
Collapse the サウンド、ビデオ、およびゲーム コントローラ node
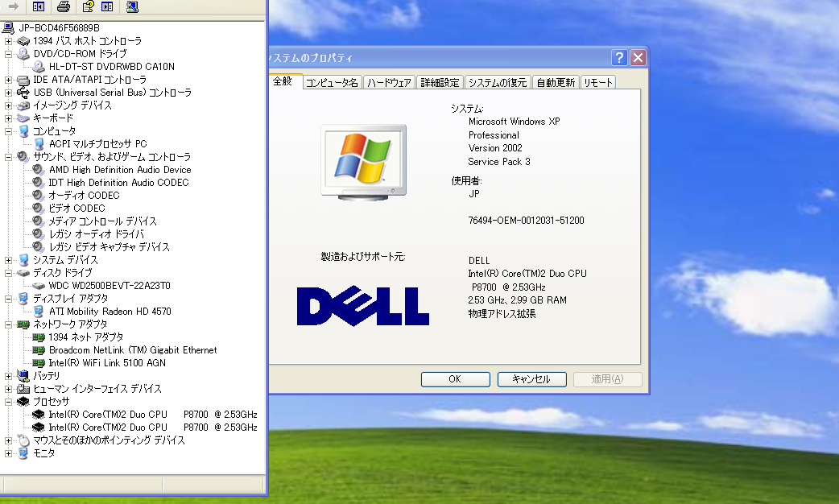click(x=8, y=157)
